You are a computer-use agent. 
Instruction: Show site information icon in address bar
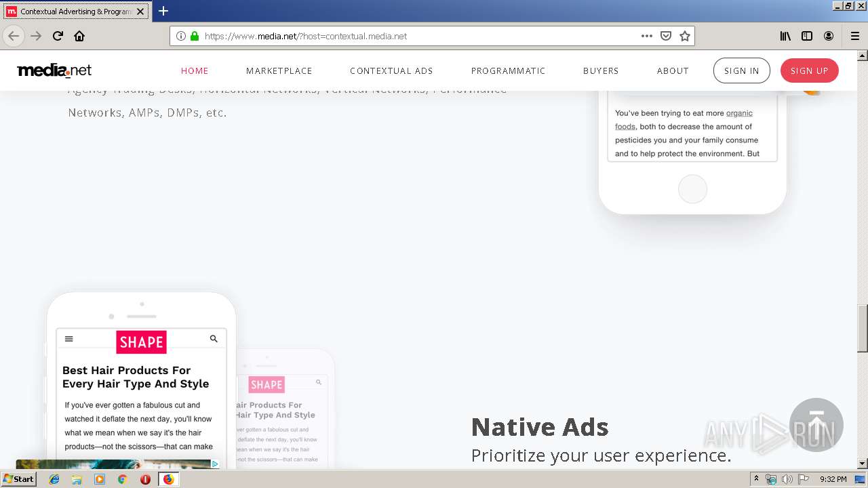[181, 36]
